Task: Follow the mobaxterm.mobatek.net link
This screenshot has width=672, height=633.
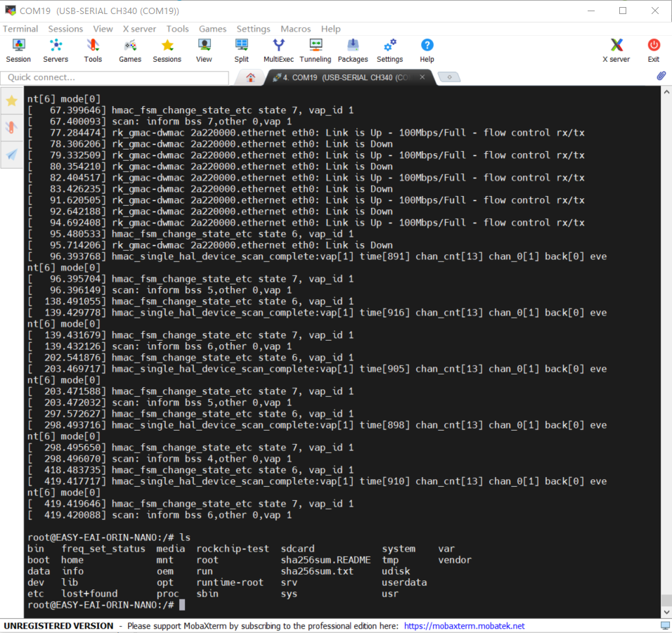Action: tap(464, 626)
